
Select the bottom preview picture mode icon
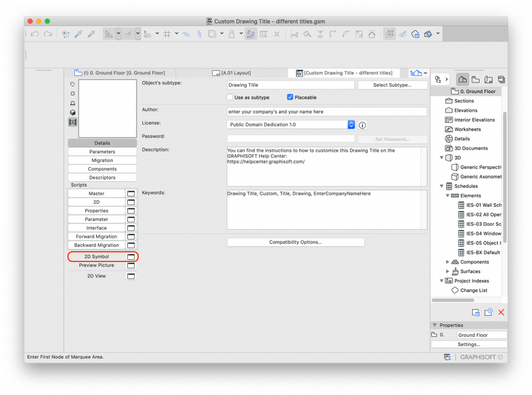coord(72,122)
